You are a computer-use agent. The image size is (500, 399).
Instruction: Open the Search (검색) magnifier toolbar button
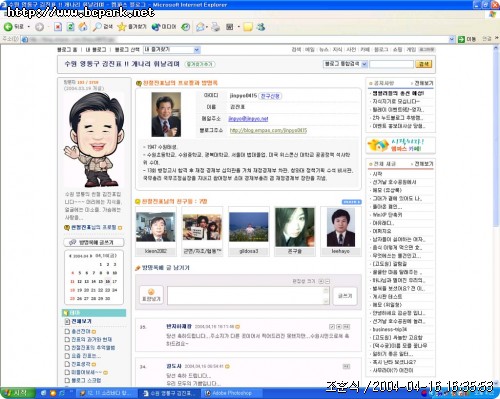pos(103,27)
